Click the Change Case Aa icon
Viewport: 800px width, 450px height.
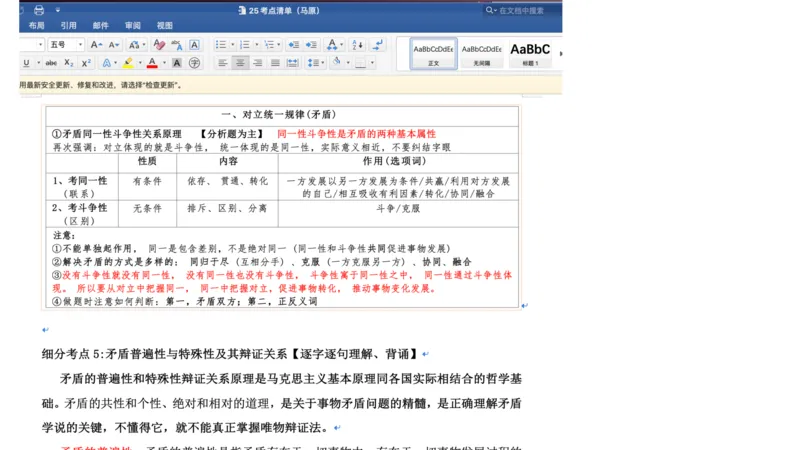(134, 45)
